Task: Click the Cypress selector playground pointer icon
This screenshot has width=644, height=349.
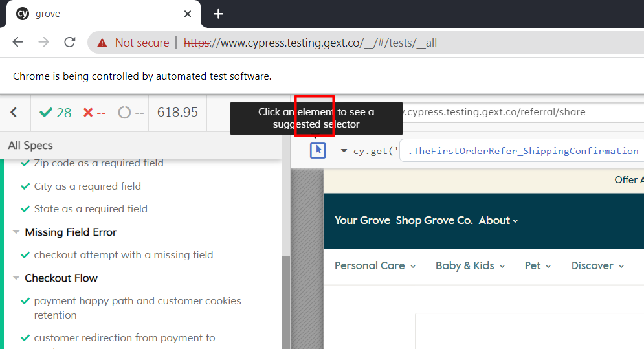Action: coord(318,150)
